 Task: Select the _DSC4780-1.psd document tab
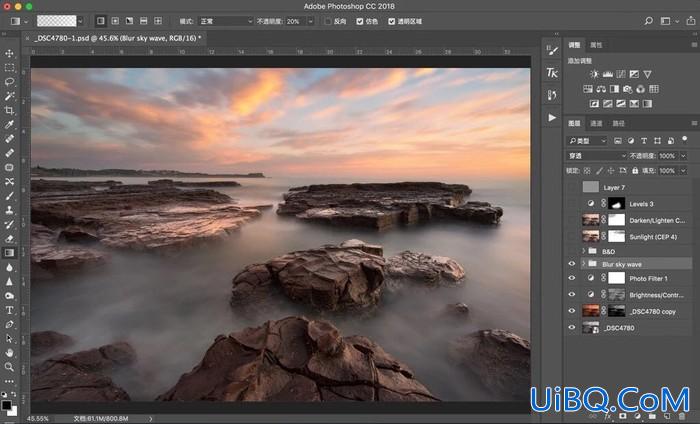pyautogui.click(x=117, y=38)
